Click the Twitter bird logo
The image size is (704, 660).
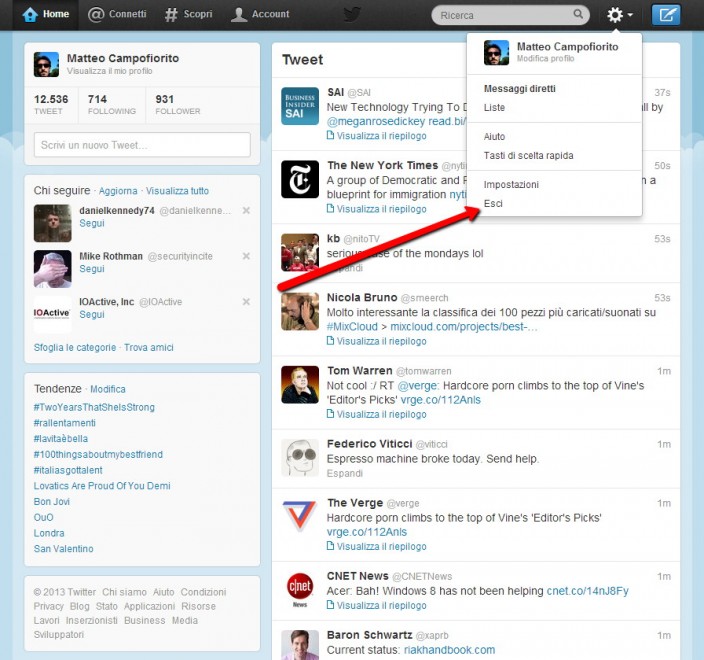(352, 14)
